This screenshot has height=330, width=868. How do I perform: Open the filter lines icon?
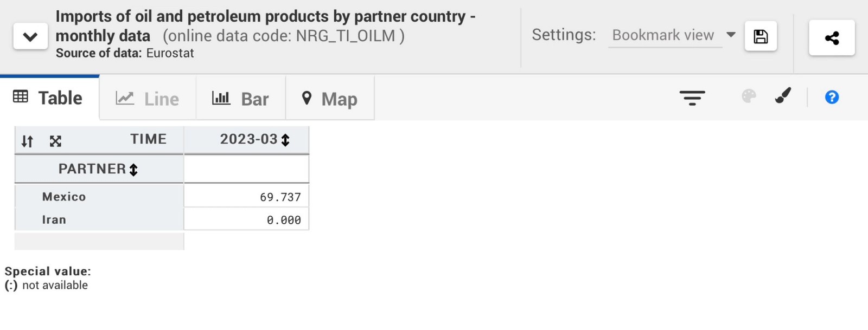click(x=692, y=98)
